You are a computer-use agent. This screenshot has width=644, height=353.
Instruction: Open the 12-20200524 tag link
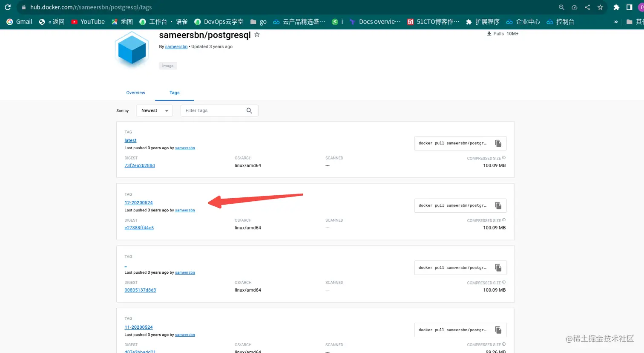point(138,203)
